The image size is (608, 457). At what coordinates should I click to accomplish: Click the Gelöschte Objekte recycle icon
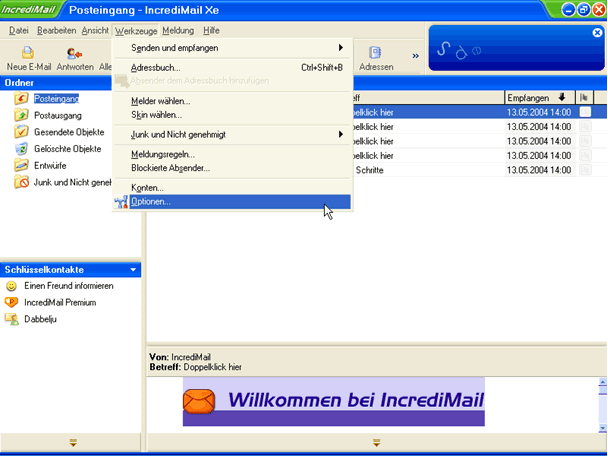[x=21, y=148]
